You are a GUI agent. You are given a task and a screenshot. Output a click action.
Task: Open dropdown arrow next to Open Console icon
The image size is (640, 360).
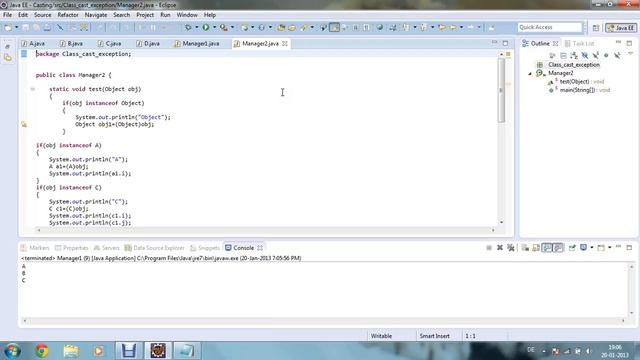(x=609, y=248)
